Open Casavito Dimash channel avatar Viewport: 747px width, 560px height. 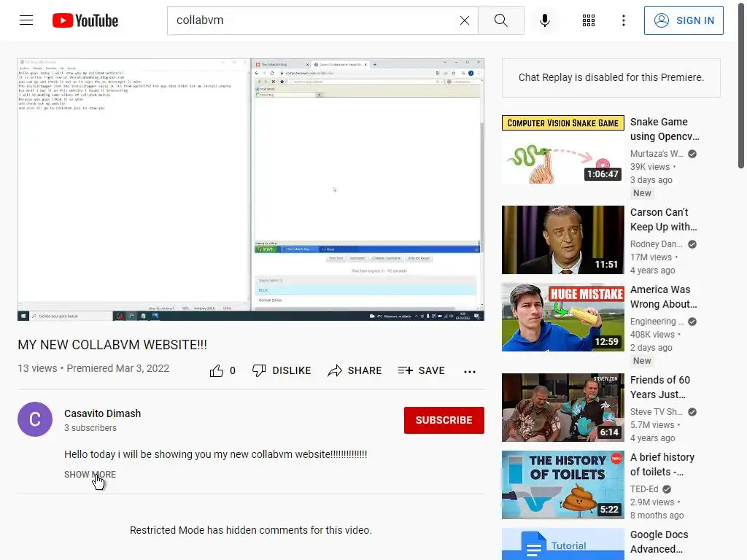(x=35, y=419)
